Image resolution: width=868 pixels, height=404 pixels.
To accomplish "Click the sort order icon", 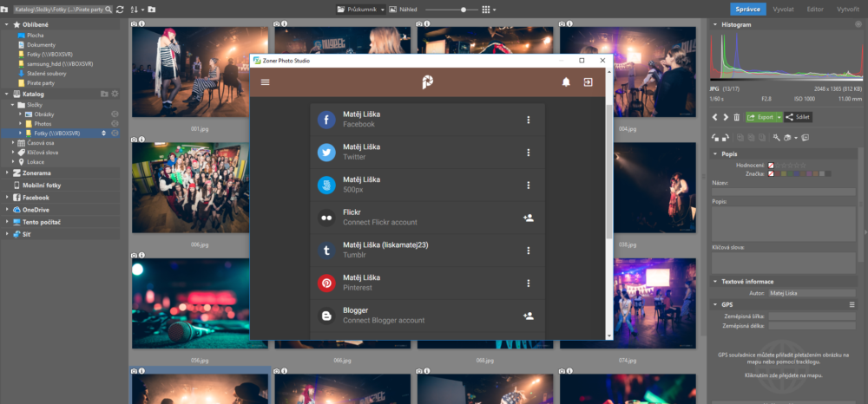I will click(134, 10).
